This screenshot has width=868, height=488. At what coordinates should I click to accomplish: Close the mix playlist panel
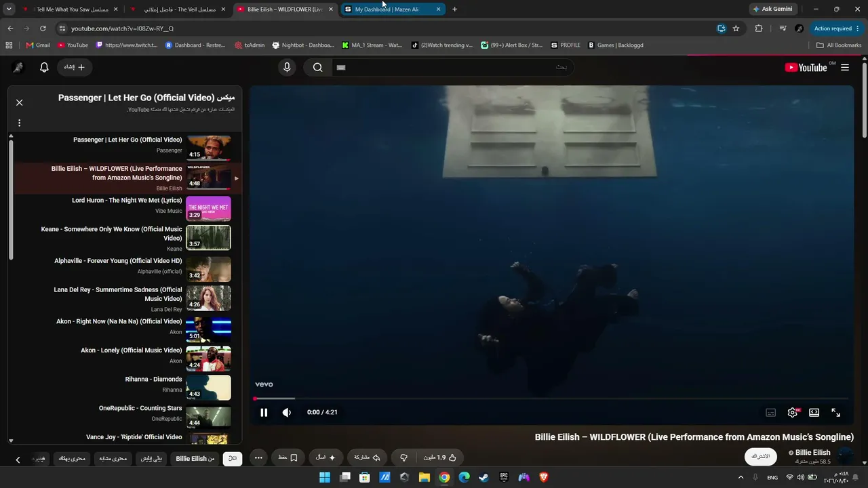19,102
